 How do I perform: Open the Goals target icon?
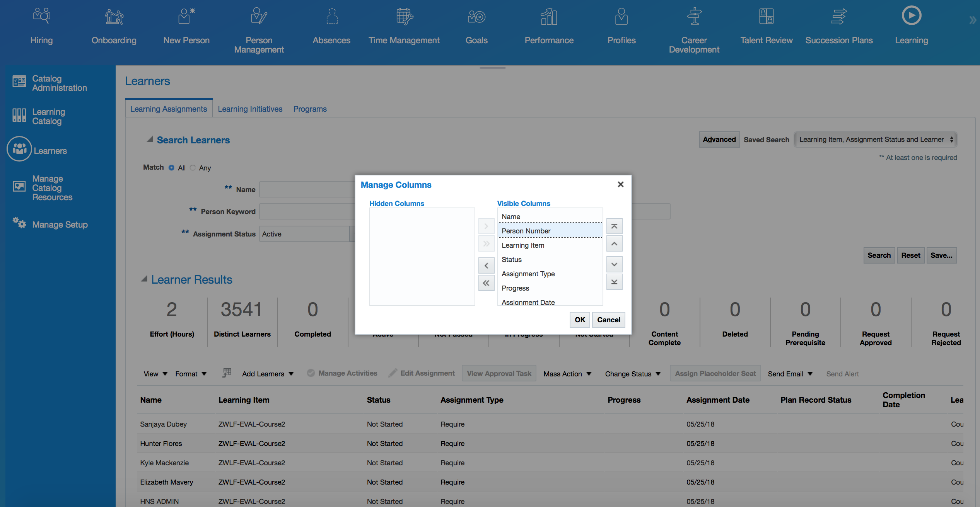click(476, 16)
